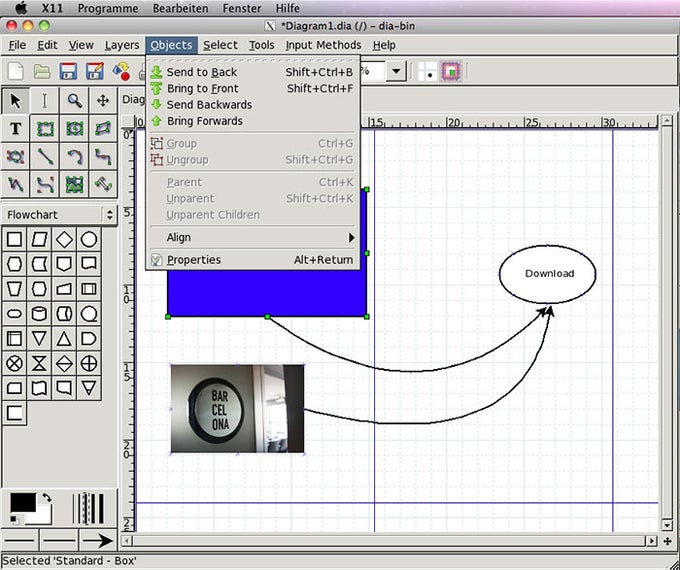
Task: Pick the flowchart Decision diamond shape
Action: tap(64, 239)
